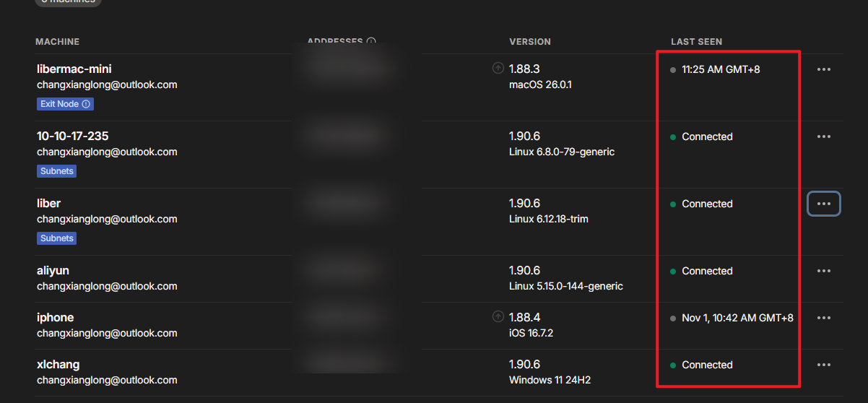Open the liber machine name link

pyautogui.click(x=48, y=204)
